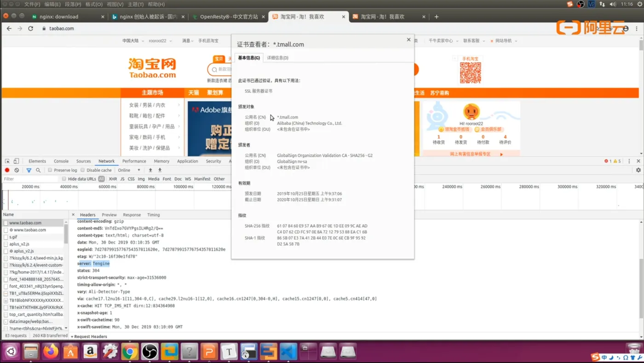644x363 pixels.
Task: Open Sublime Text from the dock
Action: 269,352
